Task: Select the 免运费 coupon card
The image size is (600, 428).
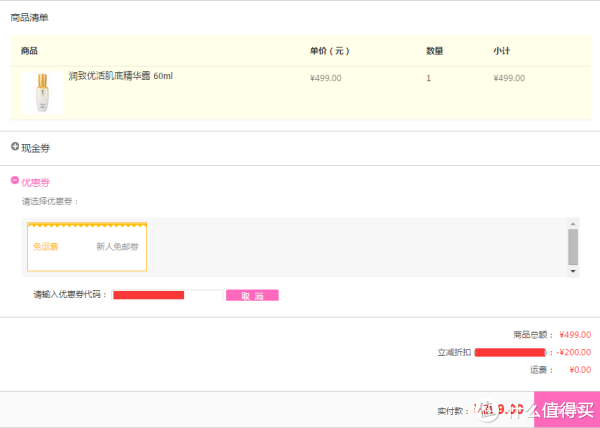Action: pos(87,247)
